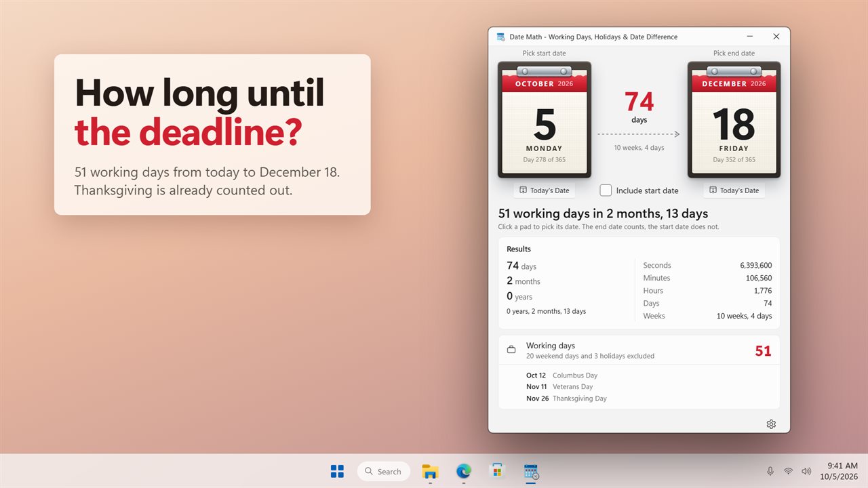Click the Hours value 1,776
The width and height of the screenshot is (868, 488).
tap(763, 291)
